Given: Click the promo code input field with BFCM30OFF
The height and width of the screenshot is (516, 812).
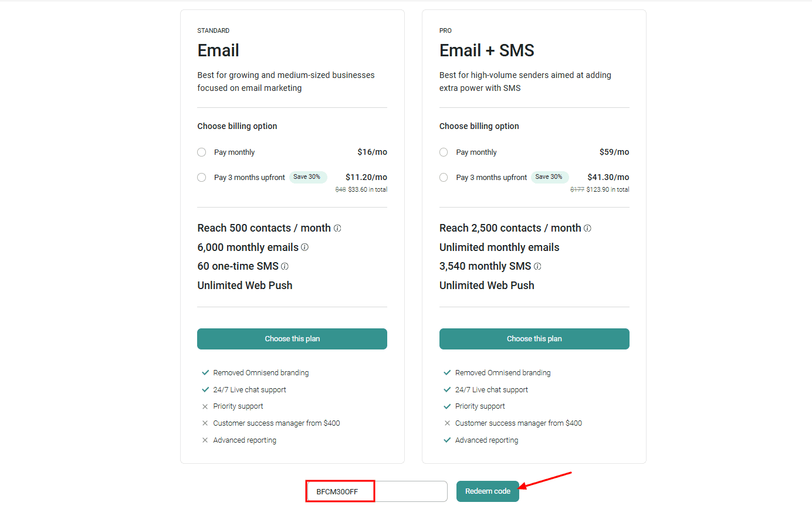Looking at the screenshot, I should click(x=376, y=491).
